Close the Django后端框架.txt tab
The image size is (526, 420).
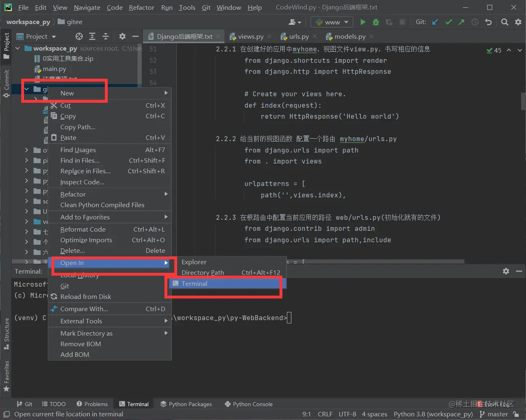coord(218,37)
